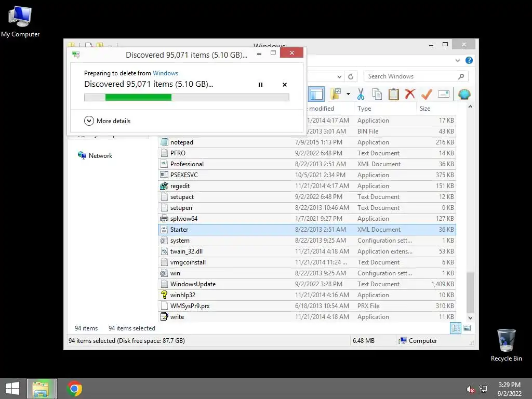Click the blue Help question mark
This screenshot has width=532, height=399.
469,60
